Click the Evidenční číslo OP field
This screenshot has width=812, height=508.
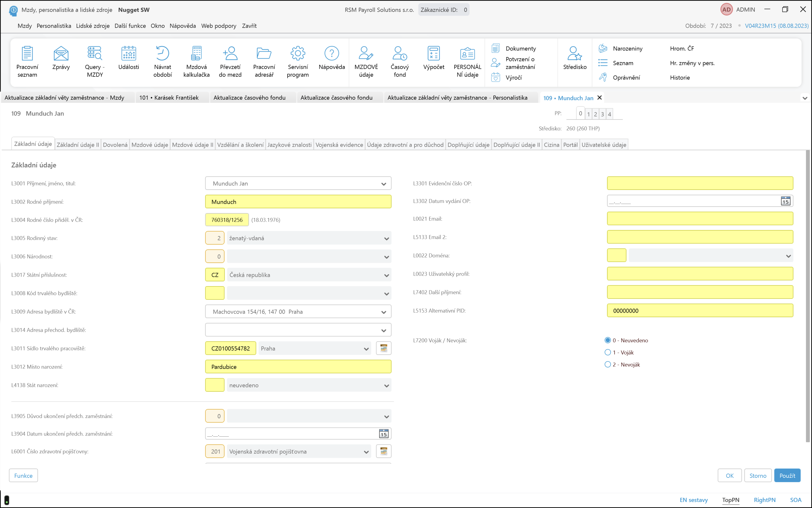coord(700,183)
